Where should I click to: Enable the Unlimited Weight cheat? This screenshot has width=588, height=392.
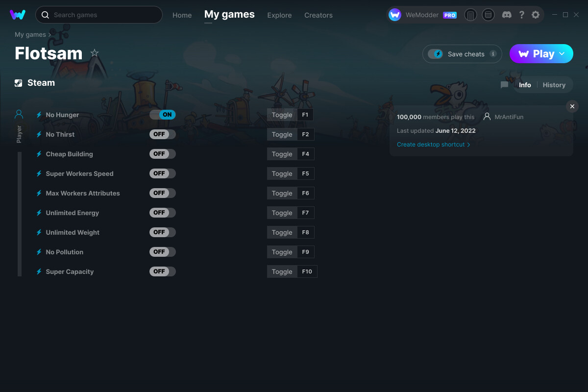pos(163,232)
